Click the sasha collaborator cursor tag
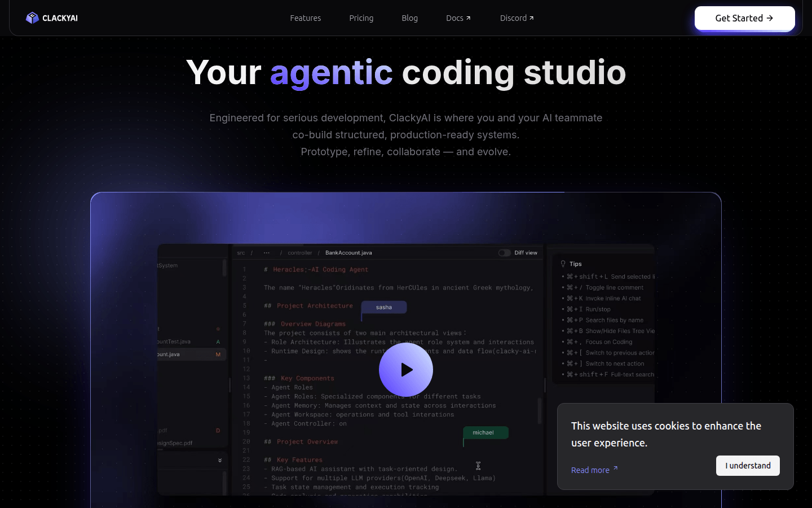 pyautogui.click(x=384, y=307)
